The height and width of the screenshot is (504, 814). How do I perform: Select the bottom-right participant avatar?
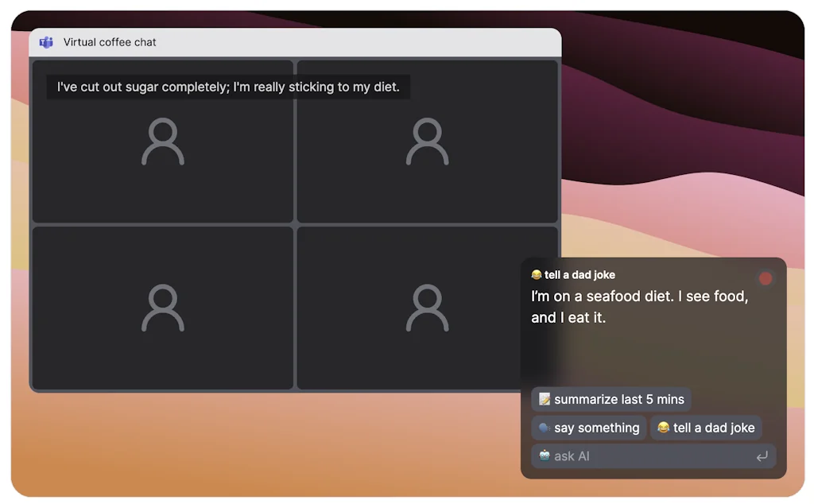428,308
